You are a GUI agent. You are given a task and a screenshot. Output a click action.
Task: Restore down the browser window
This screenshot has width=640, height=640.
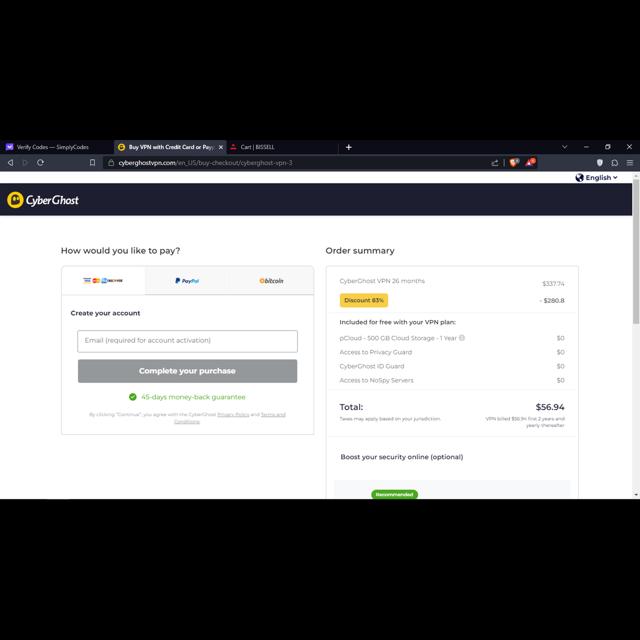click(608, 147)
